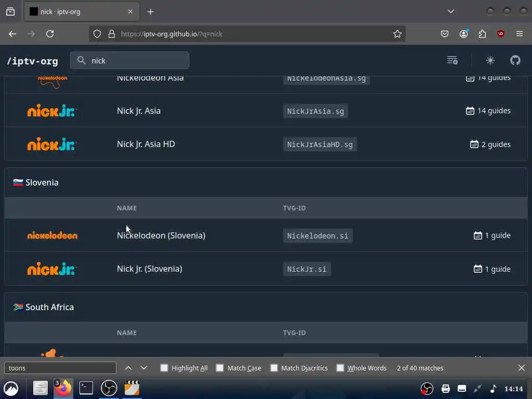The height and width of the screenshot is (399, 532).
Task: Enable the Match Diacritics checkbox
Action: pos(274,368)
